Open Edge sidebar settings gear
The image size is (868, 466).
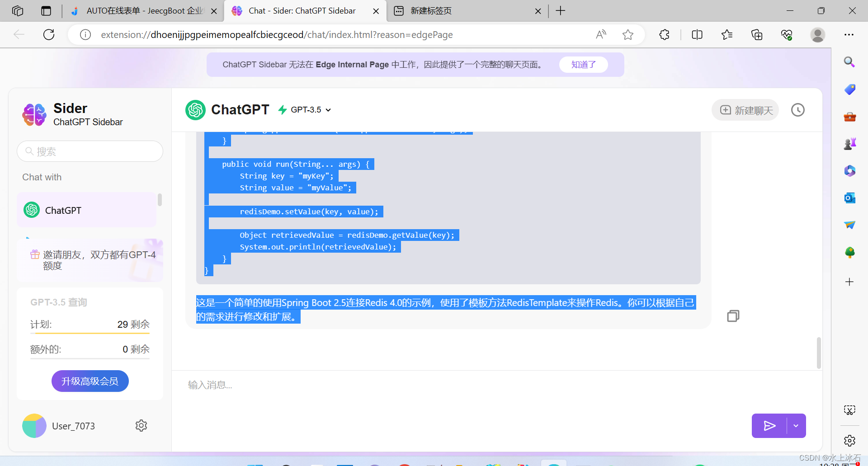pos(849,440)
